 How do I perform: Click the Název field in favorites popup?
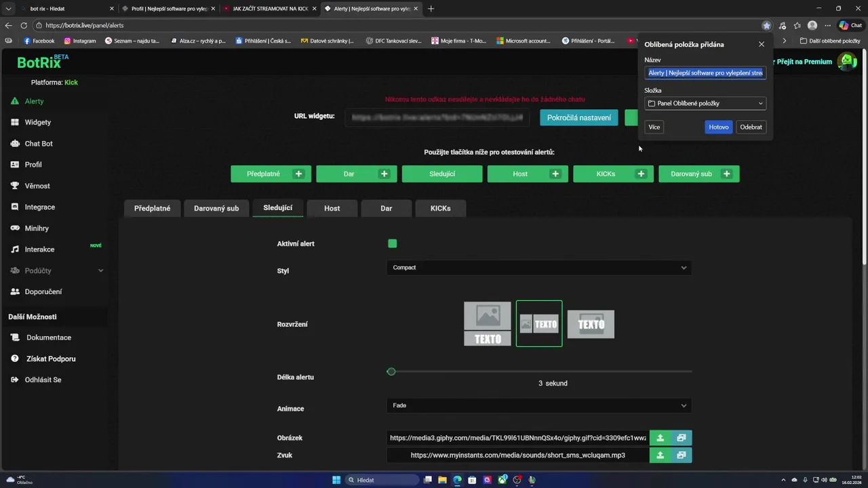click(705, 73)
